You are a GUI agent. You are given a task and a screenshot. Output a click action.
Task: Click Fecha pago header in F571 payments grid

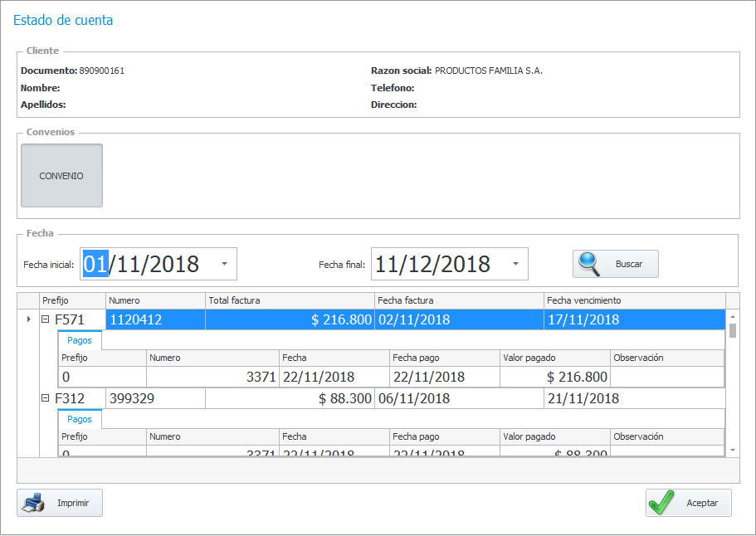(445, 358)
